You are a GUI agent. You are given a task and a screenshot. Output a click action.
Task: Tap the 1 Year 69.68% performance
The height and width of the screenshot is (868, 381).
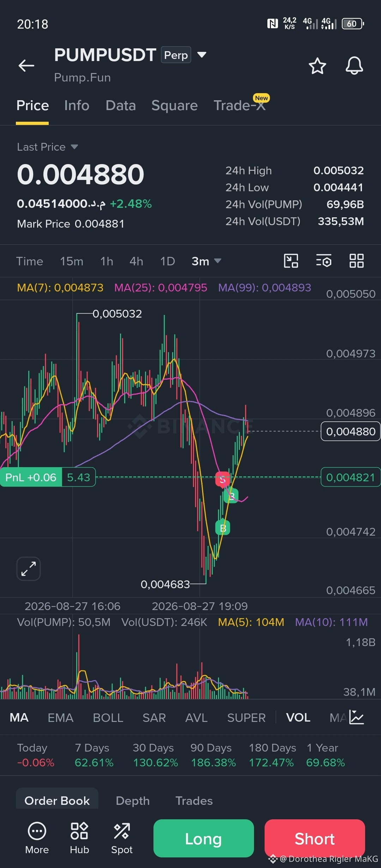pos(325,755)
